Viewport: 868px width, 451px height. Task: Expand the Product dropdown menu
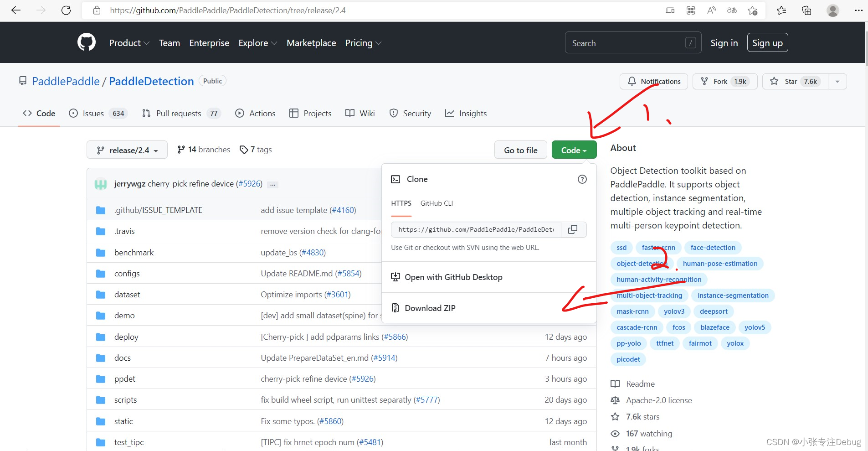pos(129,43)
